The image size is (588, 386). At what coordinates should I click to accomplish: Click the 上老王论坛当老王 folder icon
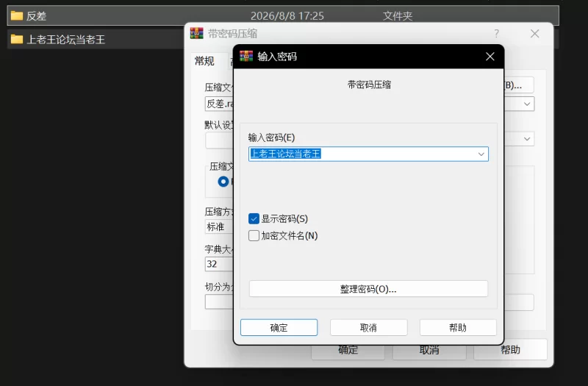click(x=16, y=39)
